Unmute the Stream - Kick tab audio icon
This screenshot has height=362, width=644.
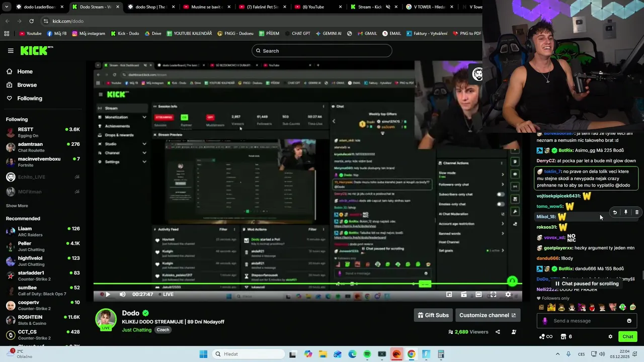pos(388,7)
